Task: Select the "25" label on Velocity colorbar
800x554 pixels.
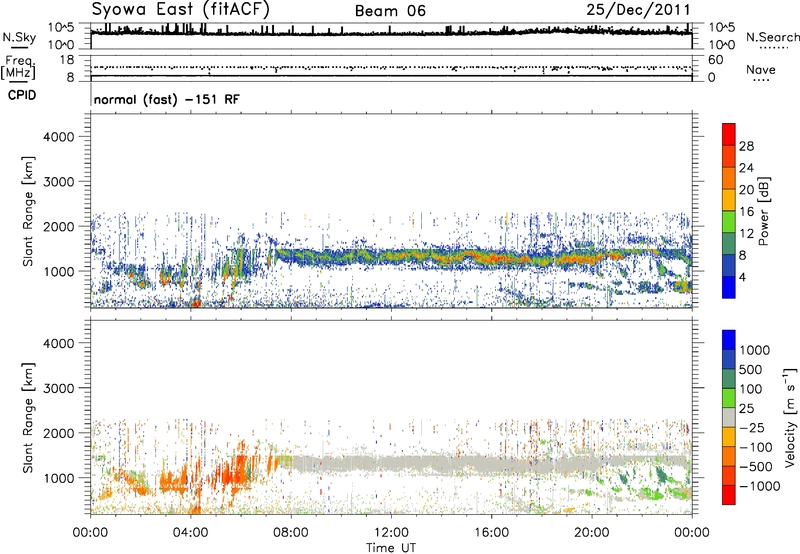Action: (x=746, y=408)
